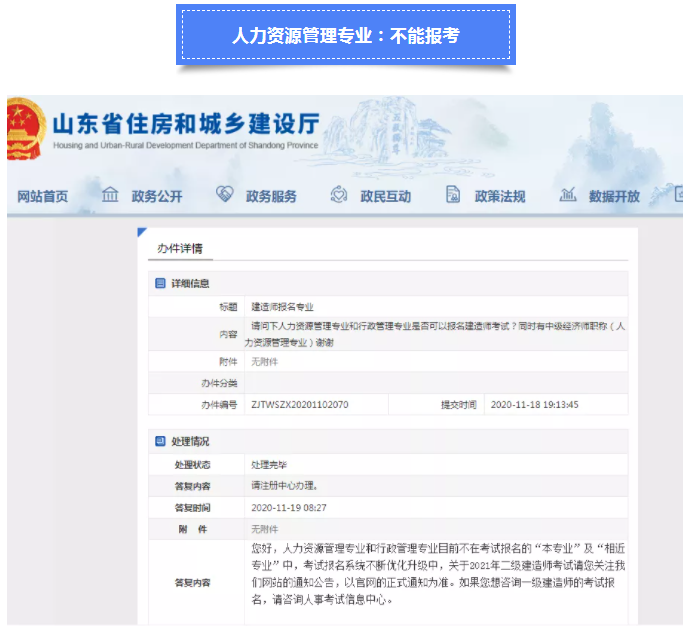Click the 人力资源管理专业:不能报考 banner

(x=345, y=35)
